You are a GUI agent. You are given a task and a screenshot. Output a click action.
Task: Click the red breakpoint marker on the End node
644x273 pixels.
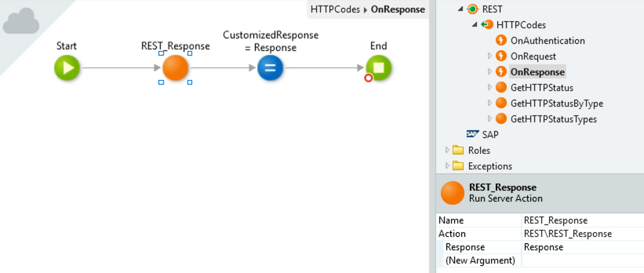tap(368, 78)
